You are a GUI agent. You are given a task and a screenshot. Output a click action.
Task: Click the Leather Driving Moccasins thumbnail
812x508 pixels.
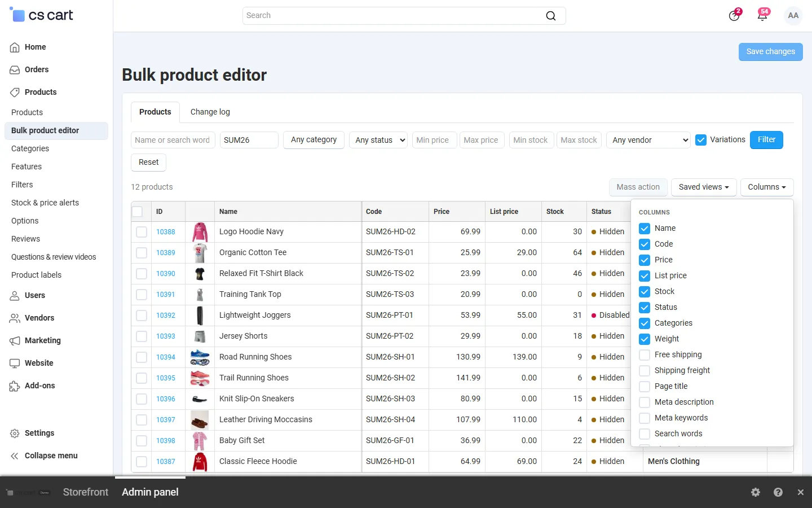click(200, 420)
